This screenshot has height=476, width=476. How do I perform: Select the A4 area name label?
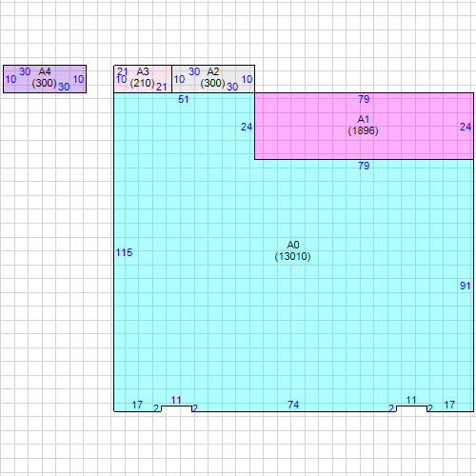[45, 71]
